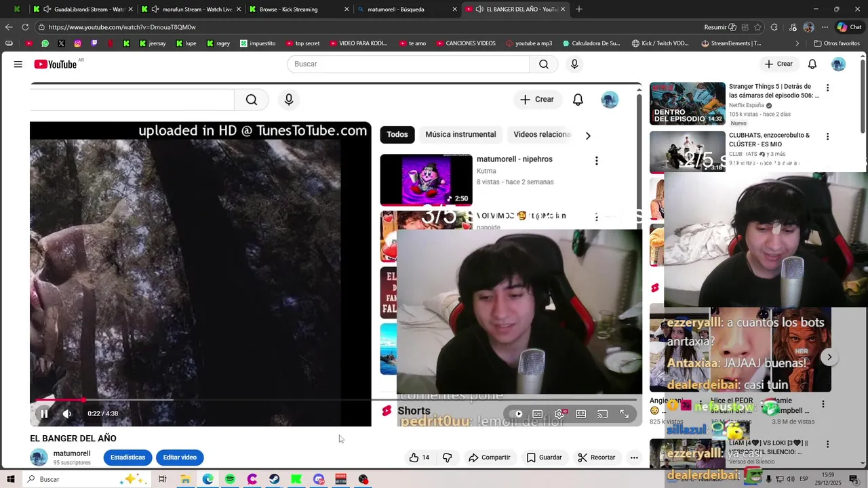Start voice search with microphone icon
This screenshot has width=868, height=488.
[x=574, y=64]
